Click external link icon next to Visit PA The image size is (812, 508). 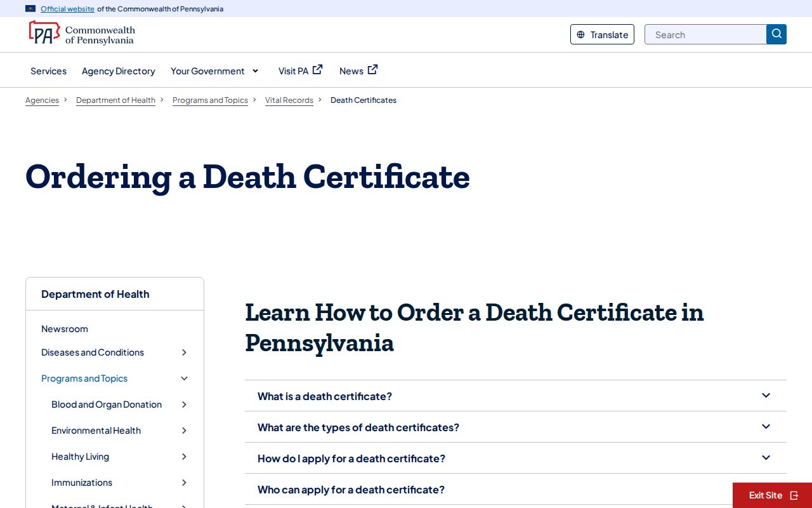318,70
